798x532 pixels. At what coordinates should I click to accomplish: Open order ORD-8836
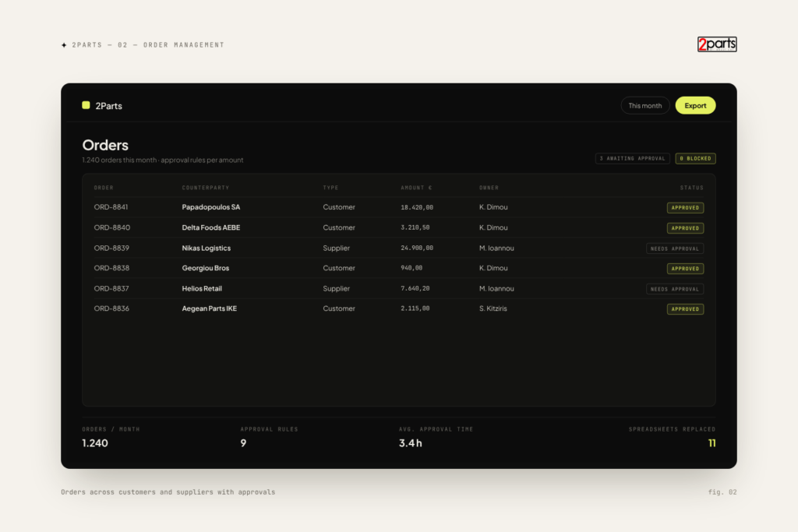[x=111, y=308]
